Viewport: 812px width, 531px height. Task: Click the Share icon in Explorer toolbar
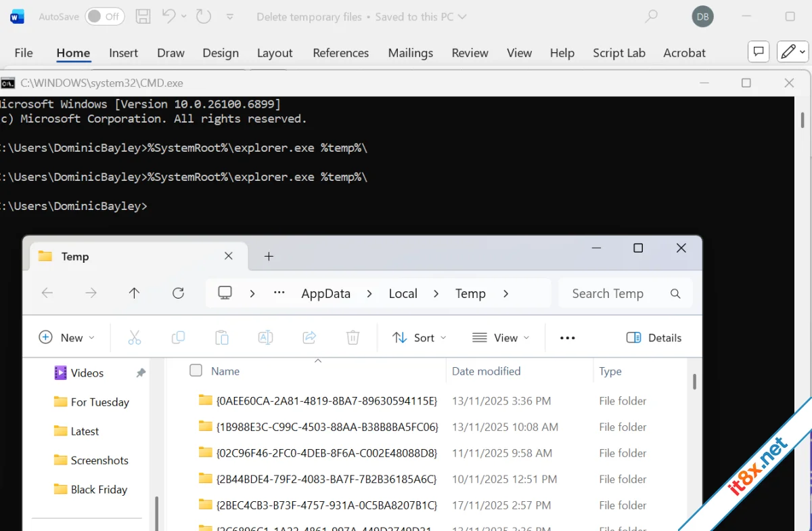309,337
